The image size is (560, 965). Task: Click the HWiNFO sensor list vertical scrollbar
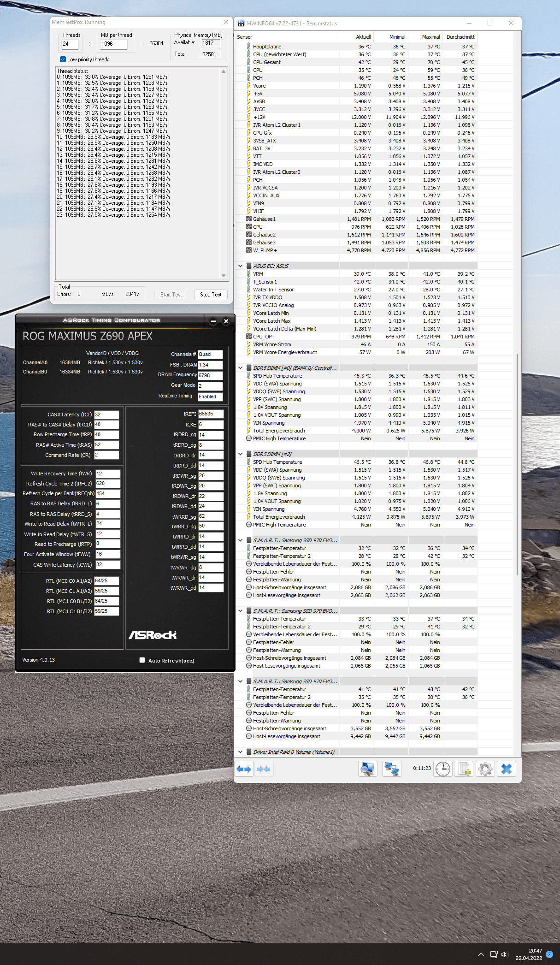pyautogui.click(x=518, y=463)
